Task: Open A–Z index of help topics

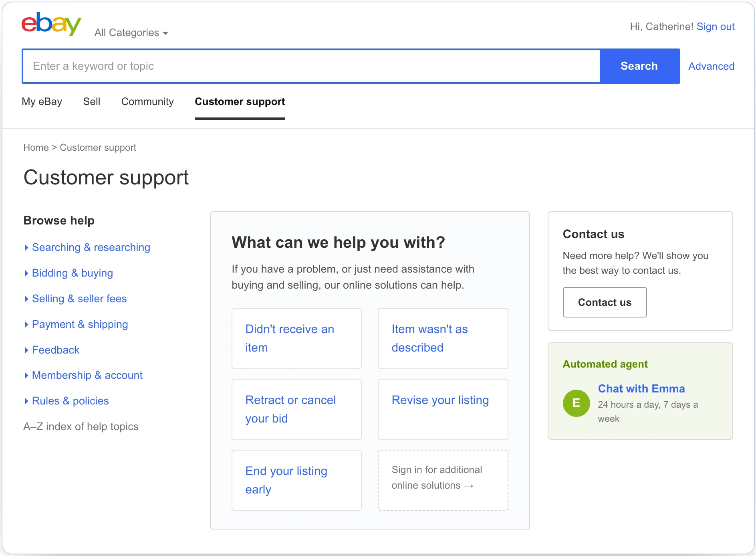Action: pyautogui.click(x=81, y=427)
